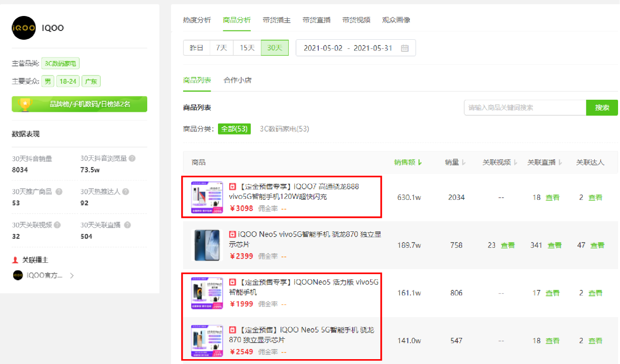Screen dimensions: 620x364
Task: Select the 7天 time range
Action: (221, 48)
